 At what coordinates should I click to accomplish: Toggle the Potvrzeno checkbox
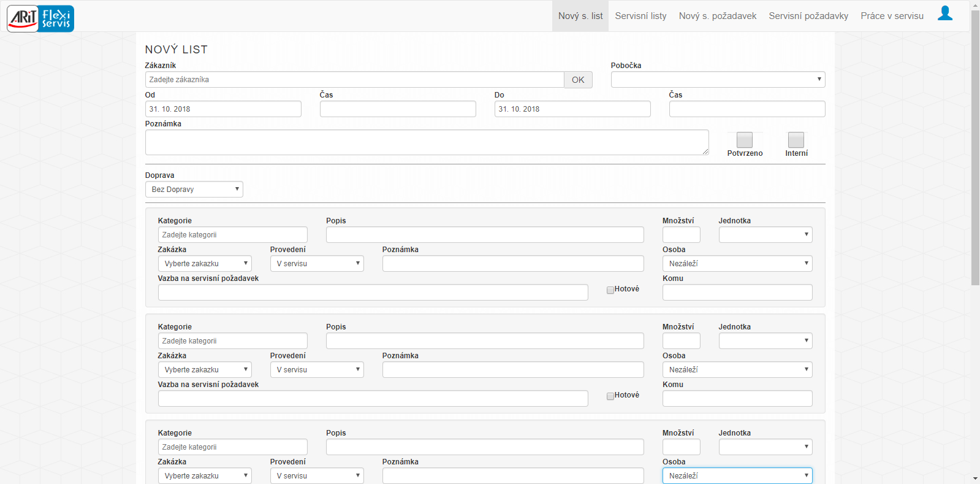pyautogui.click(x=744, y=140)
